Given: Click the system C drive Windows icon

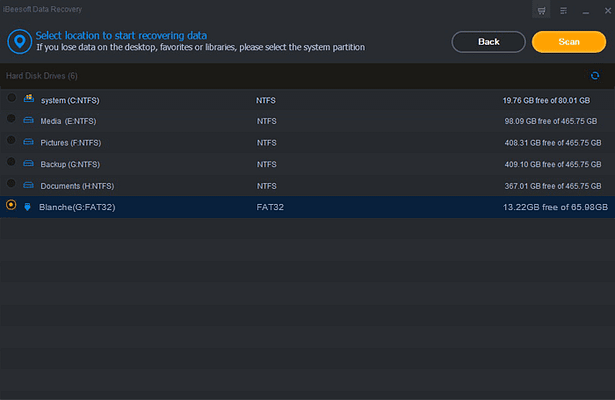Looking at the screenshot, I should [28, 99].
